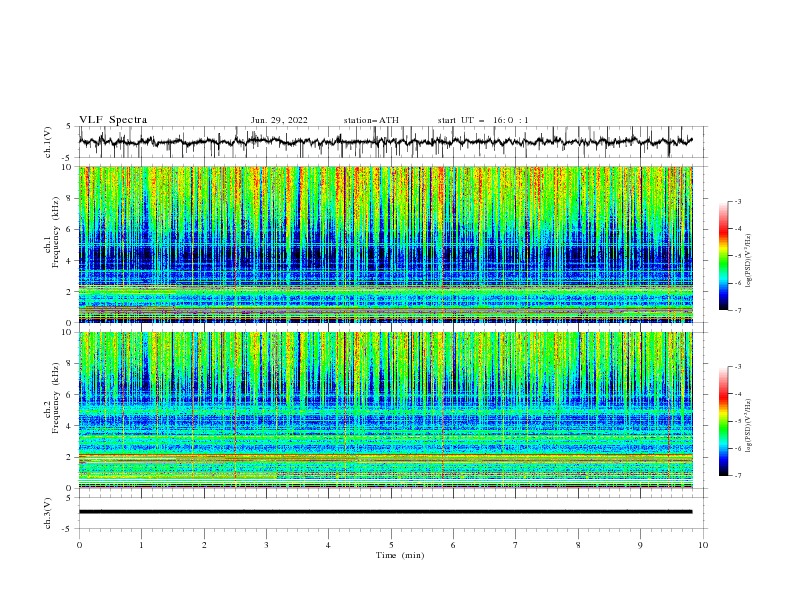Click the "station=ATH" label

click(x=371, y=120)
